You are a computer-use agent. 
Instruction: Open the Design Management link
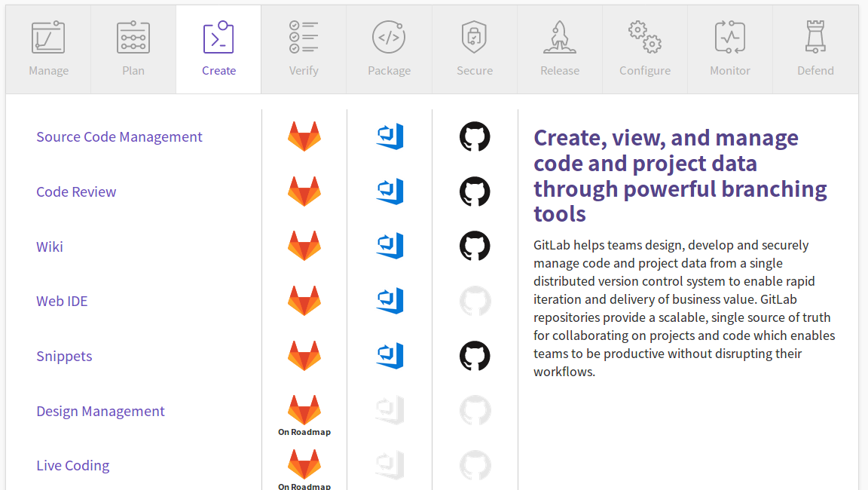click(100, 411)
